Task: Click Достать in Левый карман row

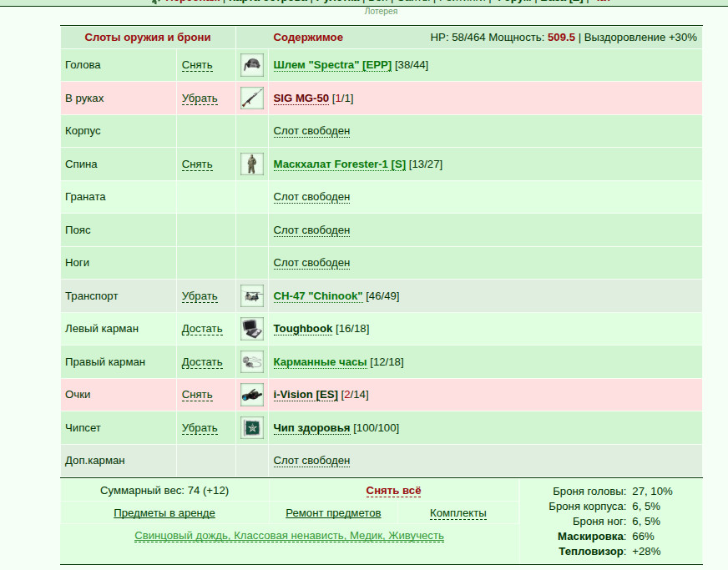Action: [202, 329]
